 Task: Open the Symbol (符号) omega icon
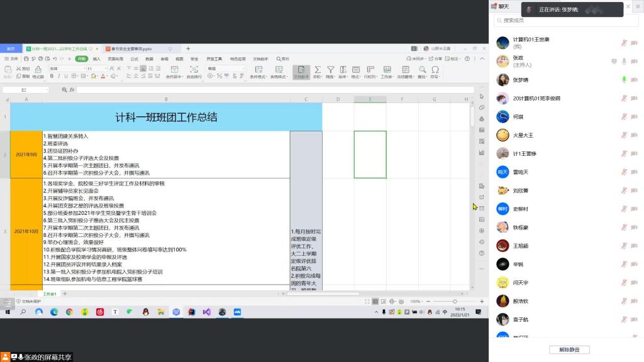[435, 70]
